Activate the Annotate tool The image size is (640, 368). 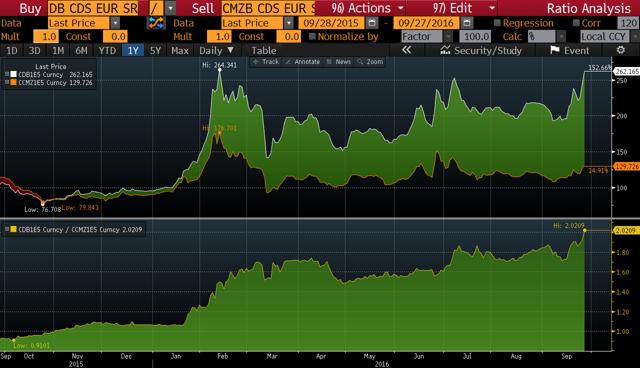coord(302,62)
